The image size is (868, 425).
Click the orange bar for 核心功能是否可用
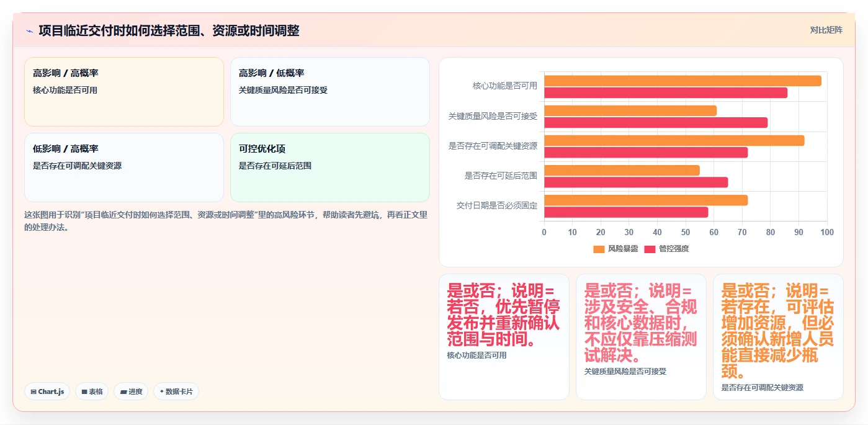[682, 81]
